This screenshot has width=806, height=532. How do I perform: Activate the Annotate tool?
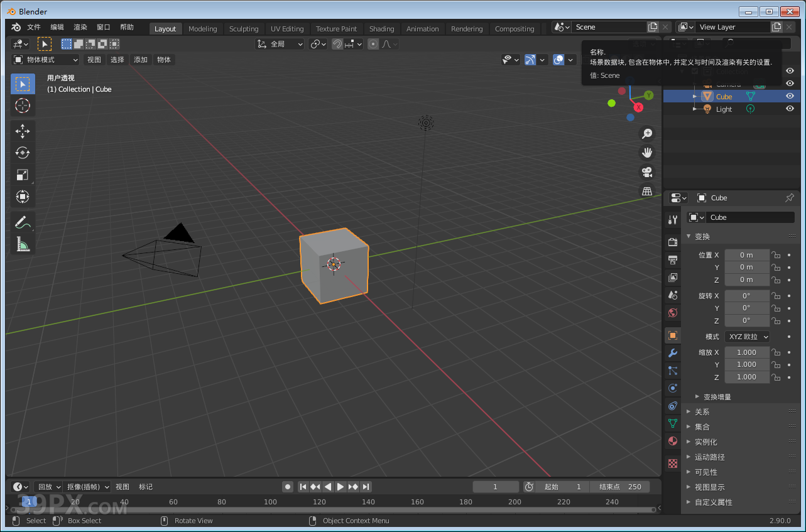(x=23, y=222)
